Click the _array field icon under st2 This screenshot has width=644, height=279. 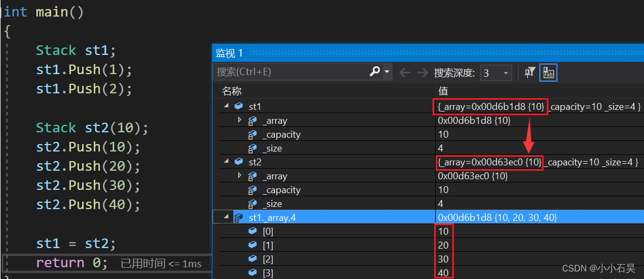click(x=253, y=176)
